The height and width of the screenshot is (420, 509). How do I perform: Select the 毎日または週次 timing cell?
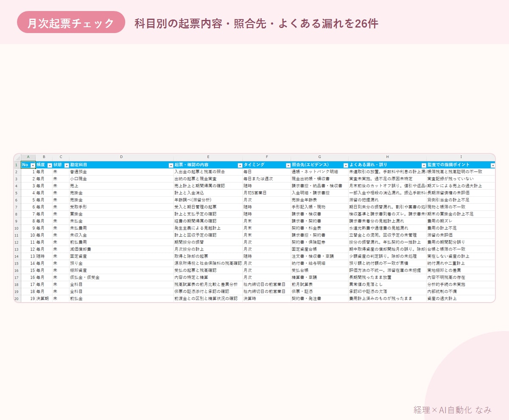tap(267, 179)
